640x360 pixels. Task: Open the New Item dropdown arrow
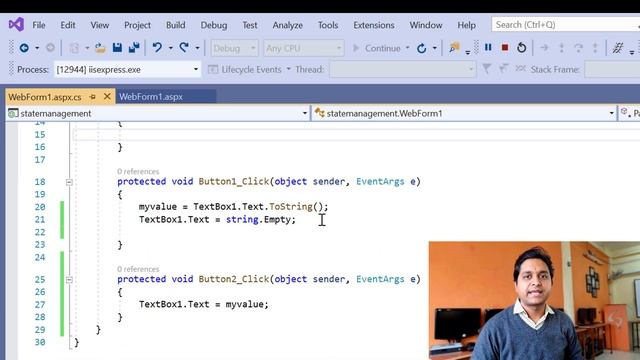coord(87,48)
